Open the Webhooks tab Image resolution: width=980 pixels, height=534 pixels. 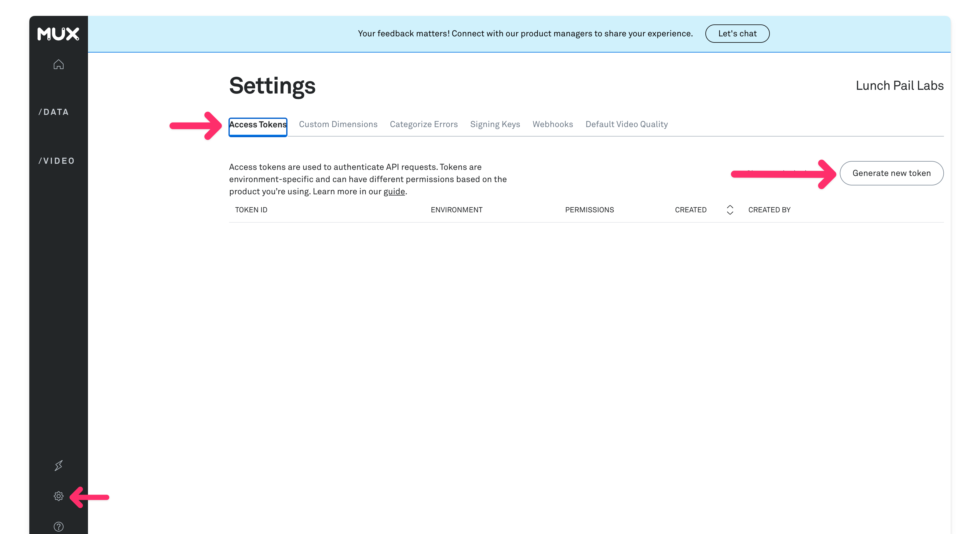click(x=552, y=124)
